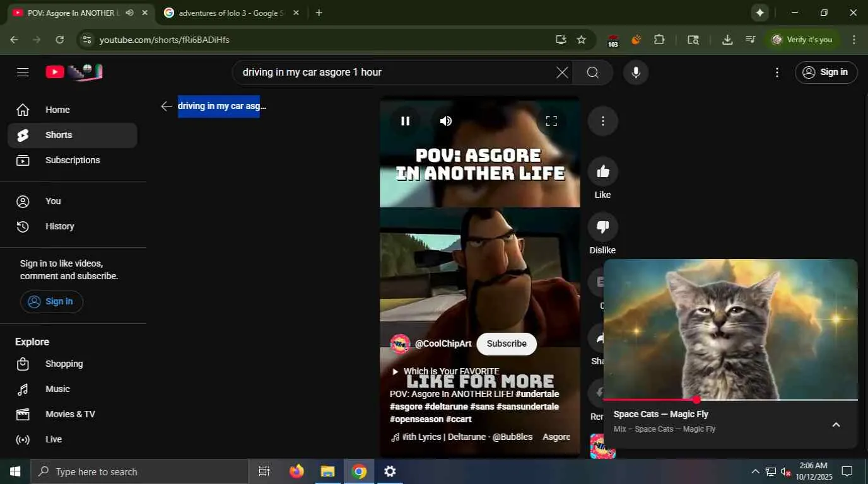Open the @CoolChipArt channel link
This screenshot has height=484, width=868.
[443, 343]
